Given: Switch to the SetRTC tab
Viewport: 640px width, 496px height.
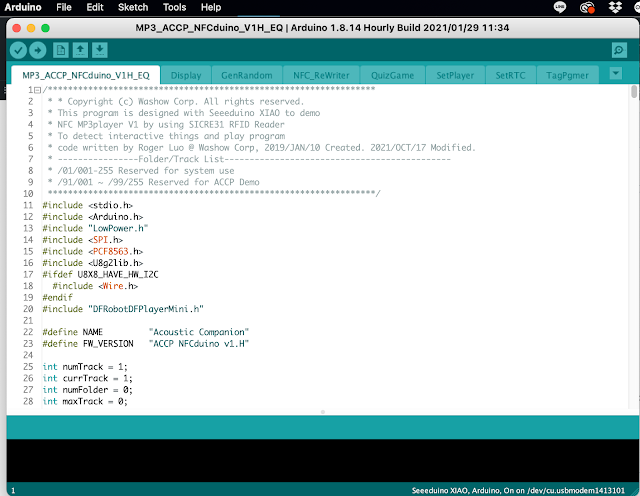Looking at the screenshot, I should click(x=510, y=75).
